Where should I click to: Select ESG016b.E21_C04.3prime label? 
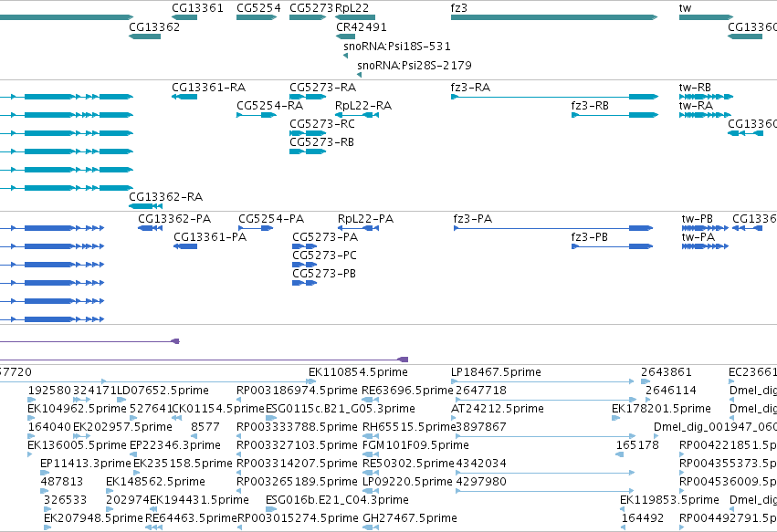[337, 500]
